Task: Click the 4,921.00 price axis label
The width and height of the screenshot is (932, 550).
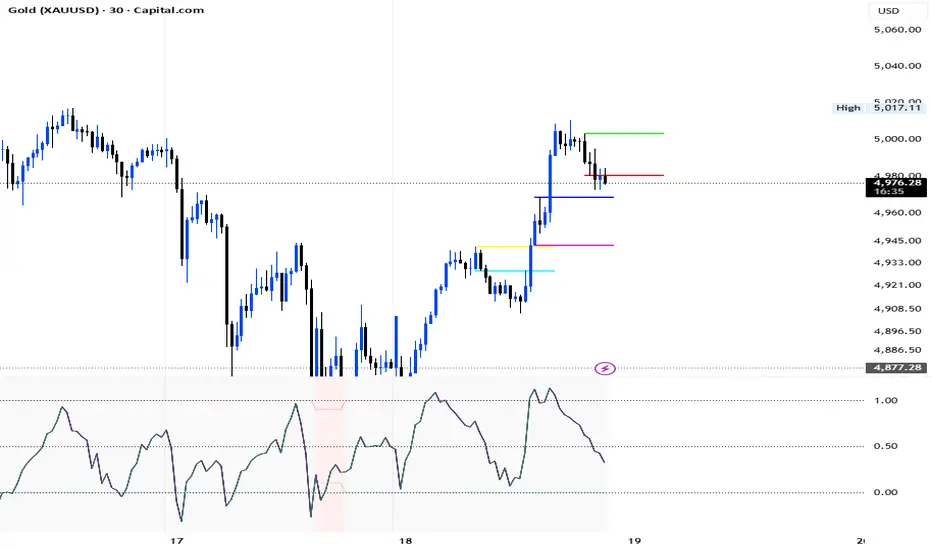Action: (897, 285)
